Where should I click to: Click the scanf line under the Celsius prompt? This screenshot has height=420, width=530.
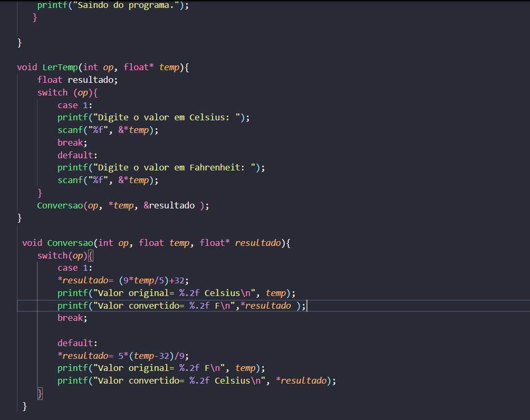tap(108, 130)
